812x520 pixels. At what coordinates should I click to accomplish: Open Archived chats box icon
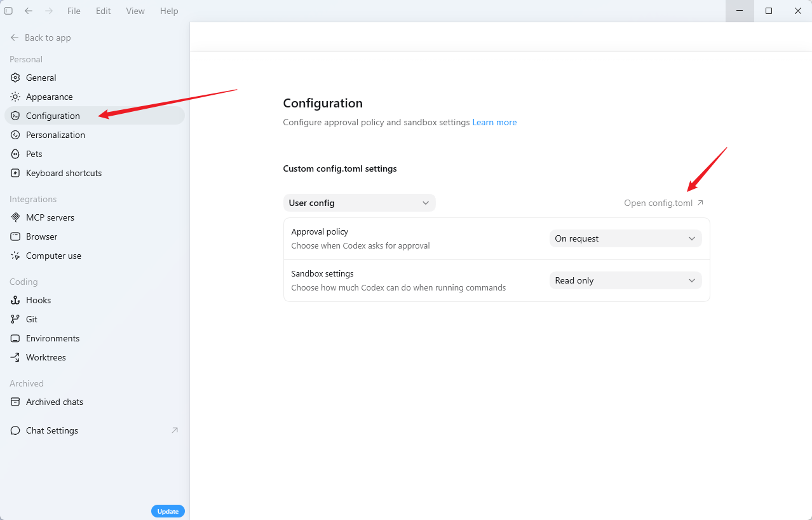coord(15,402)
